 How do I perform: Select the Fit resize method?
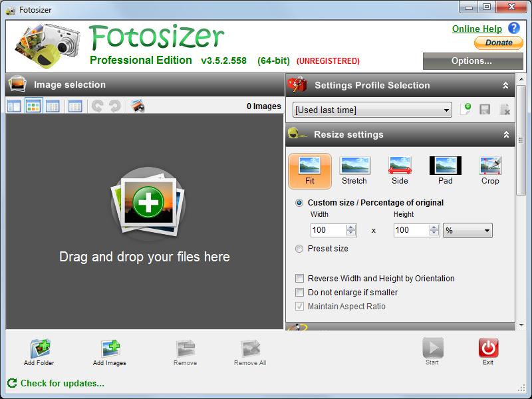tap(310, 171)
